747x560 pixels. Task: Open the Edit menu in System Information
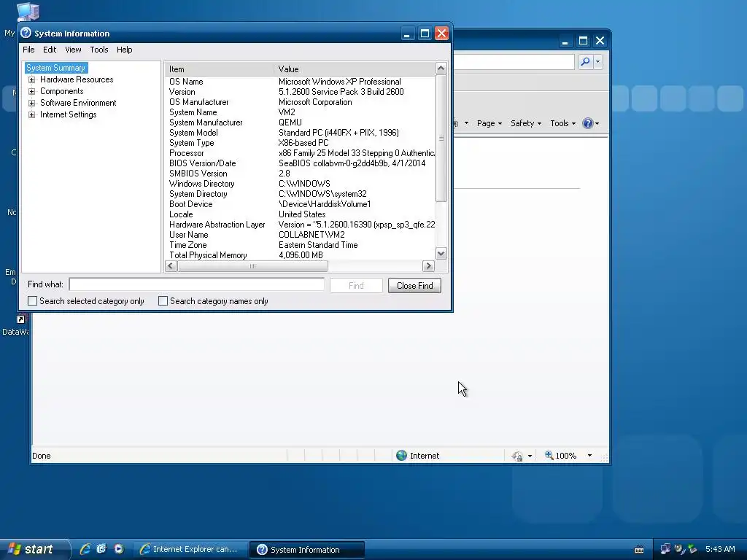point(50,50)
